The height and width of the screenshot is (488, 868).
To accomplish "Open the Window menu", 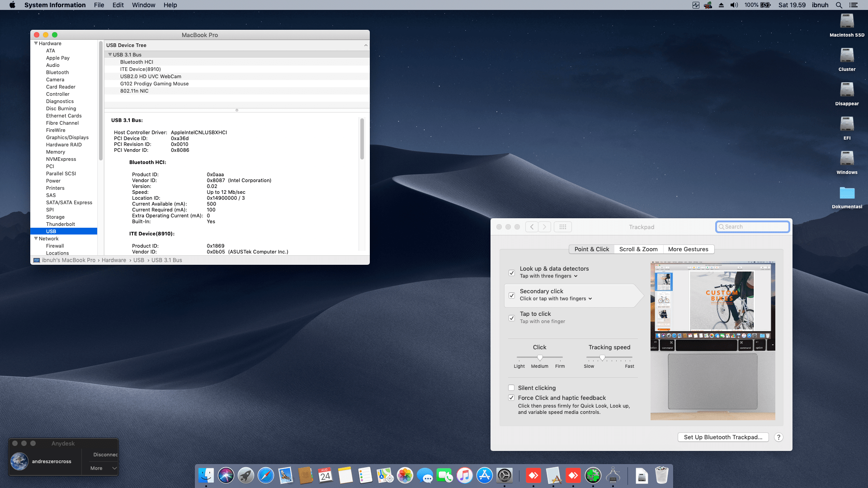I will [x=143, y=5].
